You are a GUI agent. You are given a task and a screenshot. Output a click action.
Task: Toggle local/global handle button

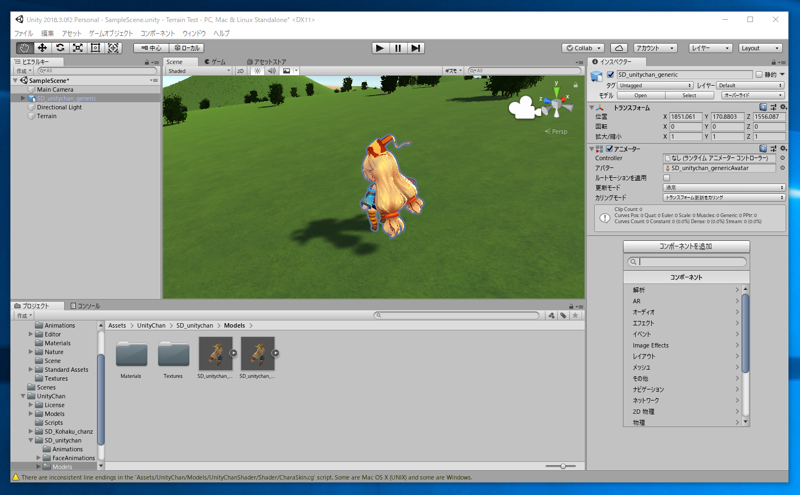(x=187, y=48)
